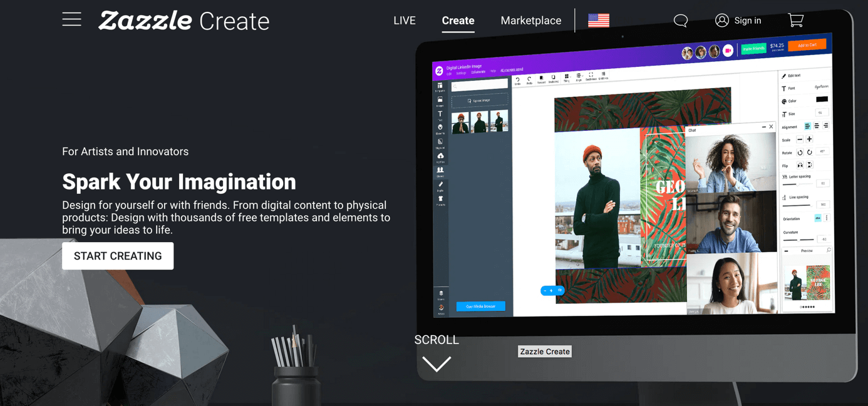Click the black Color swatch in mockup panel
The image size is (868, 406).
822,99
